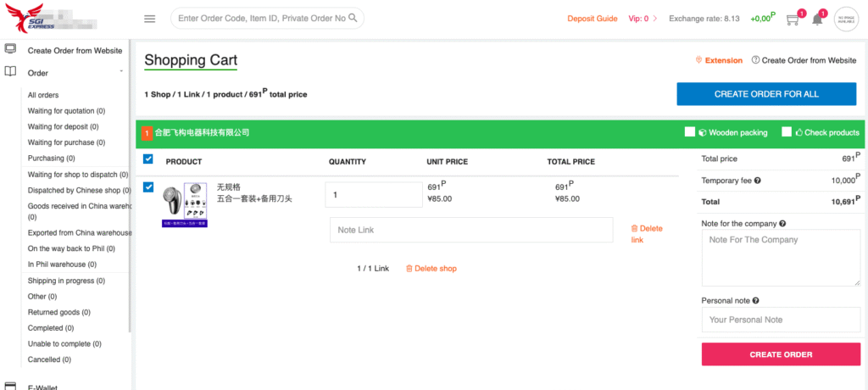
Task: Click the user avatar image
Action: [x=847, y=19]
